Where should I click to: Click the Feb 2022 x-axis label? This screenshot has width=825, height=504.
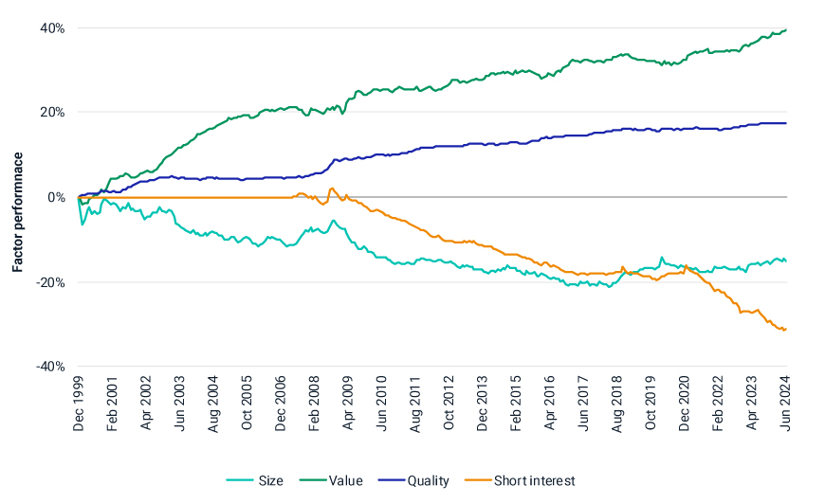(718, 404)
